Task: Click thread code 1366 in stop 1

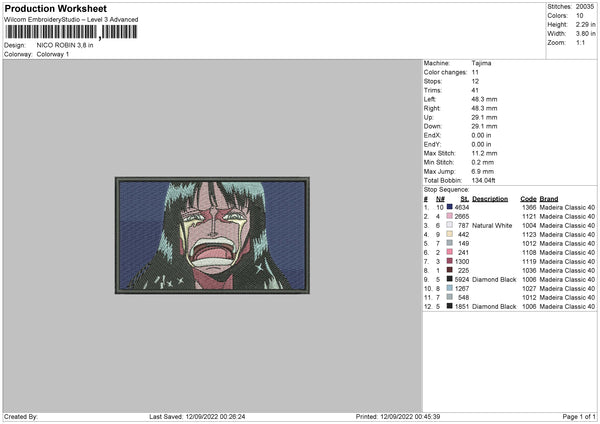Action: (x=529, y=207)
